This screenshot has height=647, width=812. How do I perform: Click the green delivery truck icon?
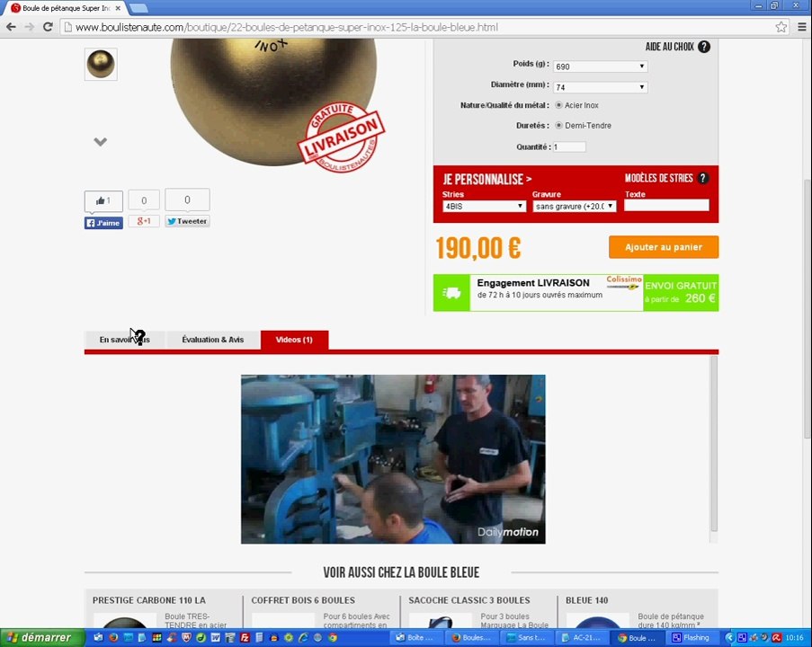(x=451, y=293)
